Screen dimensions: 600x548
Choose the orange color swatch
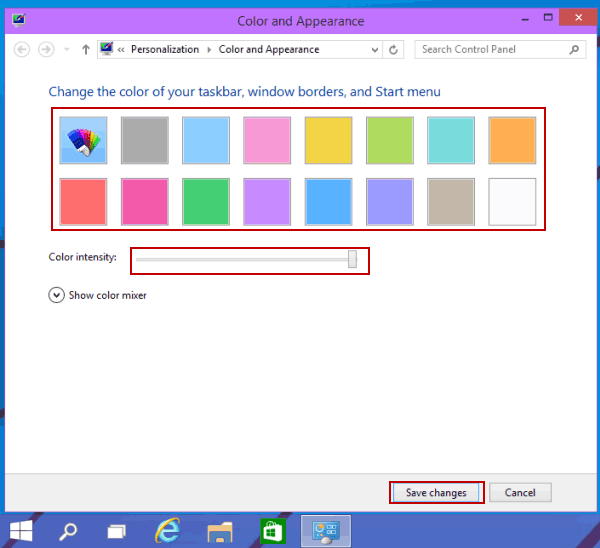tap(512, 140)
